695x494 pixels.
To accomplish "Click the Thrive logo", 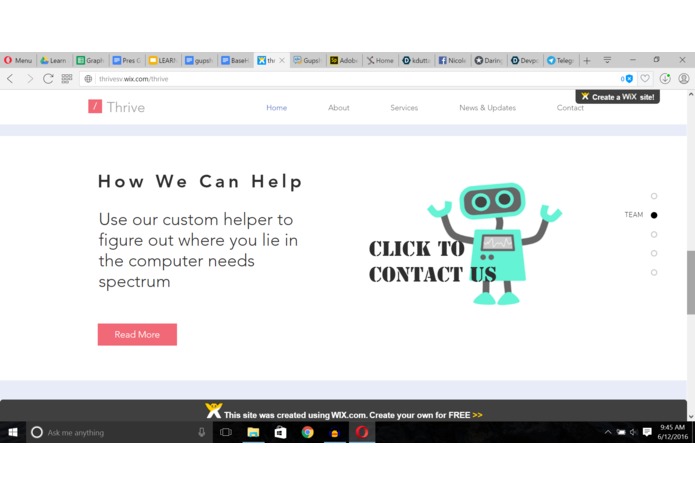I will pyautogui.click(x=117, y=107).
